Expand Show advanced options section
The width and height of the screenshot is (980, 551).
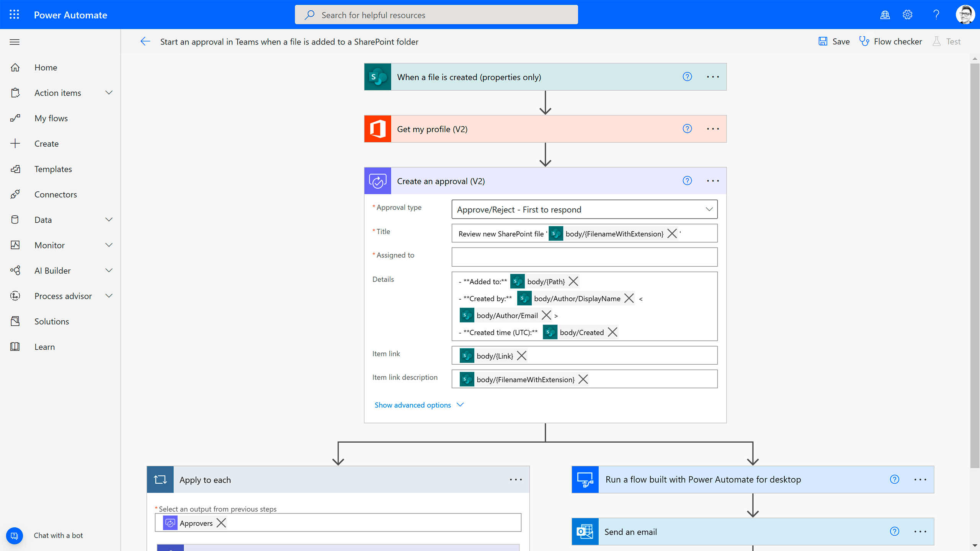point(419,404)
